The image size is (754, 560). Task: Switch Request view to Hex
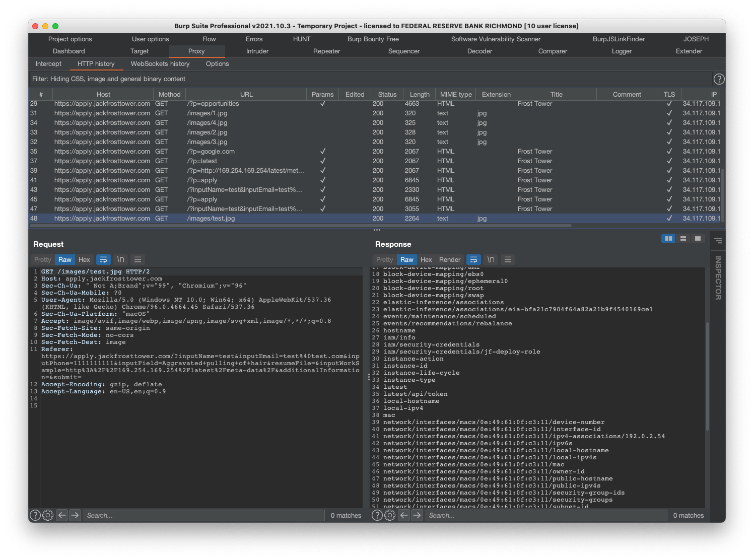(x=84, y=260)
